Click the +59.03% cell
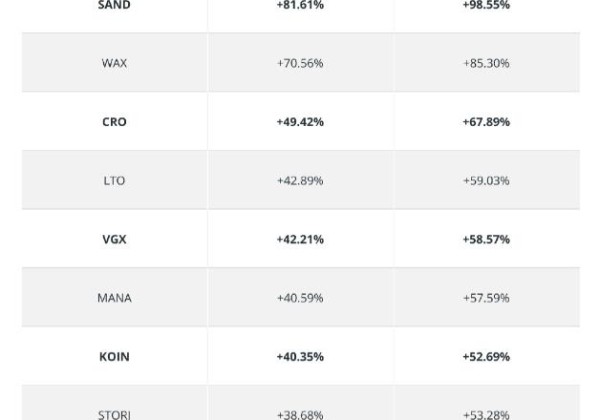 pos(486,181)
